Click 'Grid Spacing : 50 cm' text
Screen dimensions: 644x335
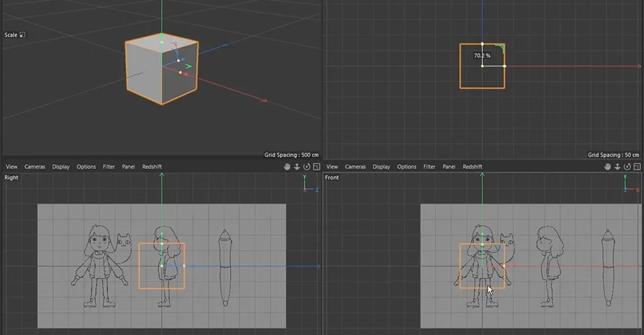(x=613, y=155)
